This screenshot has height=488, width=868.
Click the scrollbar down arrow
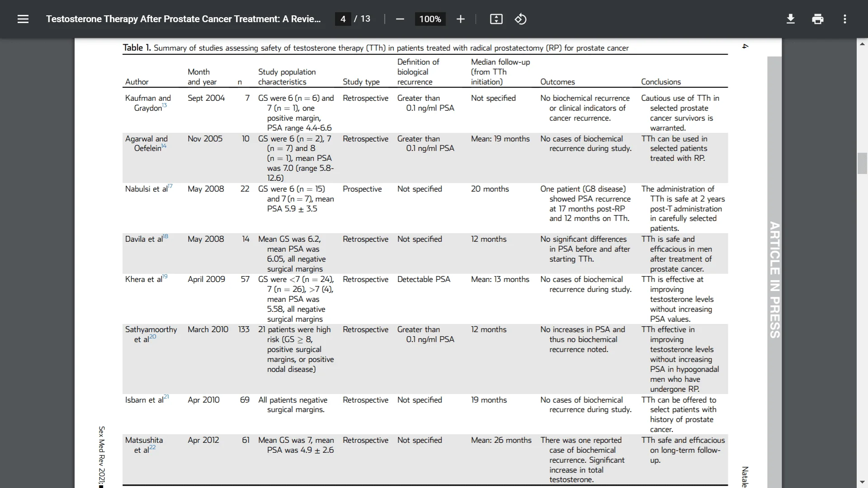pyautogui.click(x=862, y=482)
